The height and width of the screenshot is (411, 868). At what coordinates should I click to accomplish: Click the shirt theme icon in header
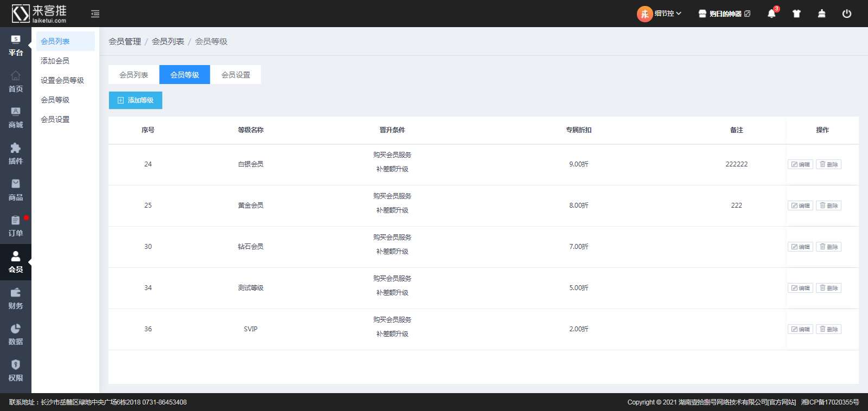pyautogui.click(x=796, y=14)
